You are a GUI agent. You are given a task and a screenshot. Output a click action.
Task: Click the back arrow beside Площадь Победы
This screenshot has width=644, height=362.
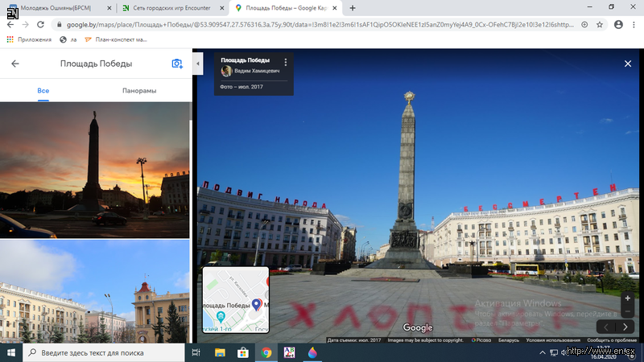[14, 64]
